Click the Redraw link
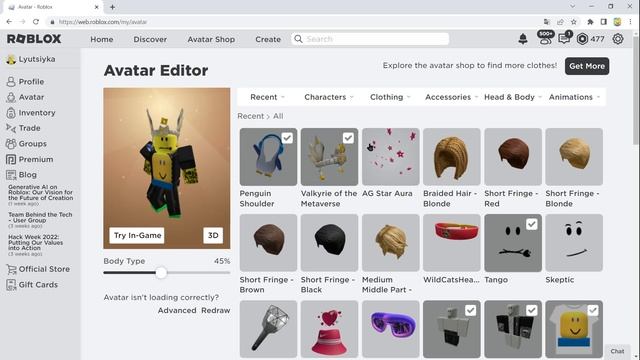 [x=216, y=310]
